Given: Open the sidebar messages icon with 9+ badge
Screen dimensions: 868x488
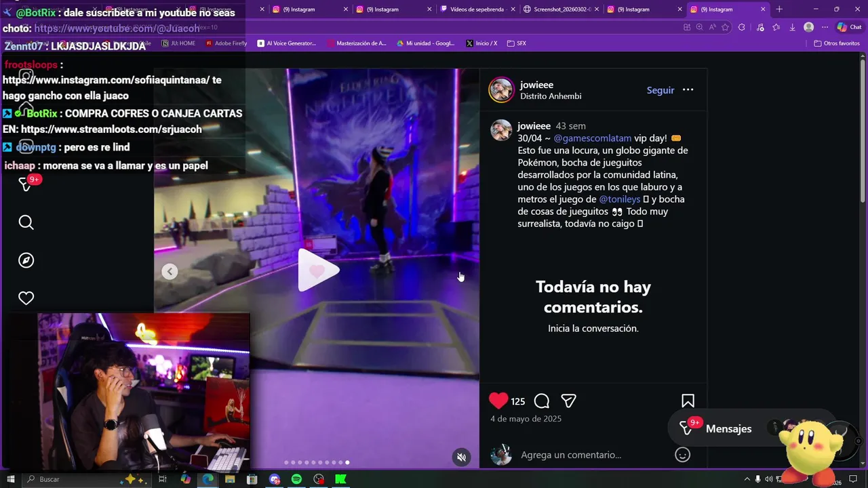Looking at the screenshot, I should pos(27,183).
